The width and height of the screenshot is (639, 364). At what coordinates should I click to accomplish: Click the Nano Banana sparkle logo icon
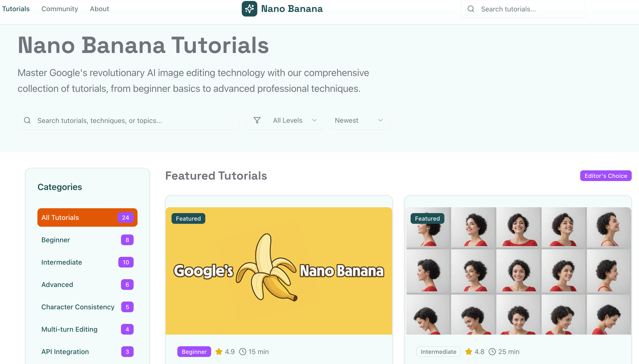point(249,9)
